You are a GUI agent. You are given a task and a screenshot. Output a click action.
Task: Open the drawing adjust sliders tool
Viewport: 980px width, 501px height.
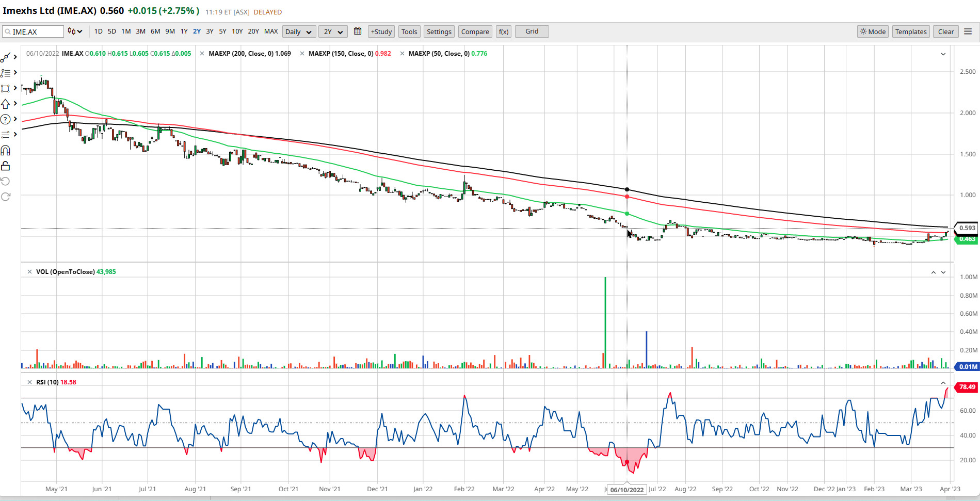(x=6, y=135)
